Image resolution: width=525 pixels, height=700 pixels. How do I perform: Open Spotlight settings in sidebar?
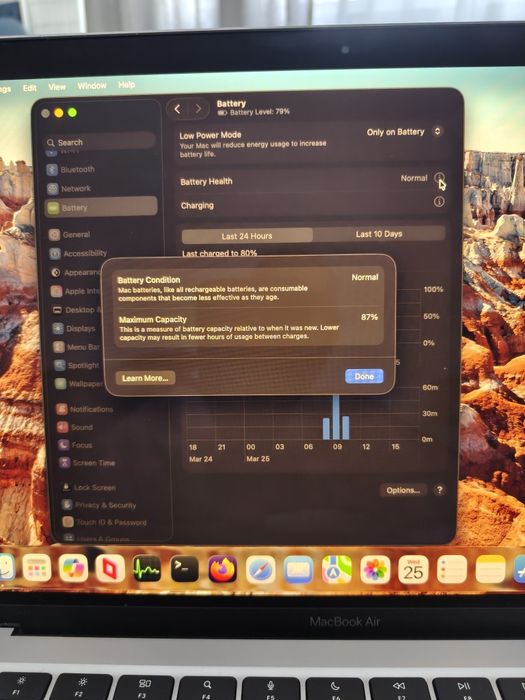(x=77, y=365)
